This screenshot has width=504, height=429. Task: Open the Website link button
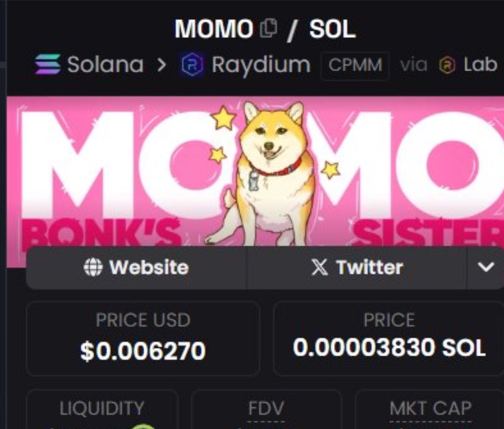point(136,267)
